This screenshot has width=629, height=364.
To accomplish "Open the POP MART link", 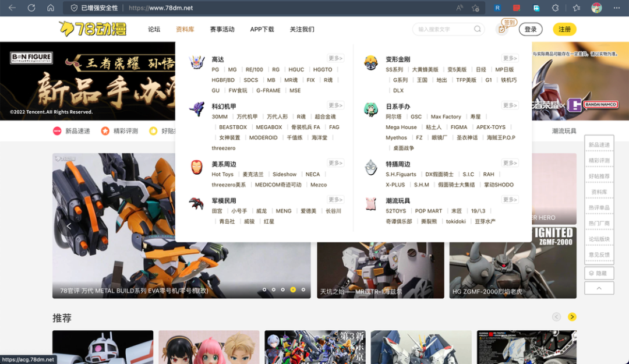I will 429,211.
